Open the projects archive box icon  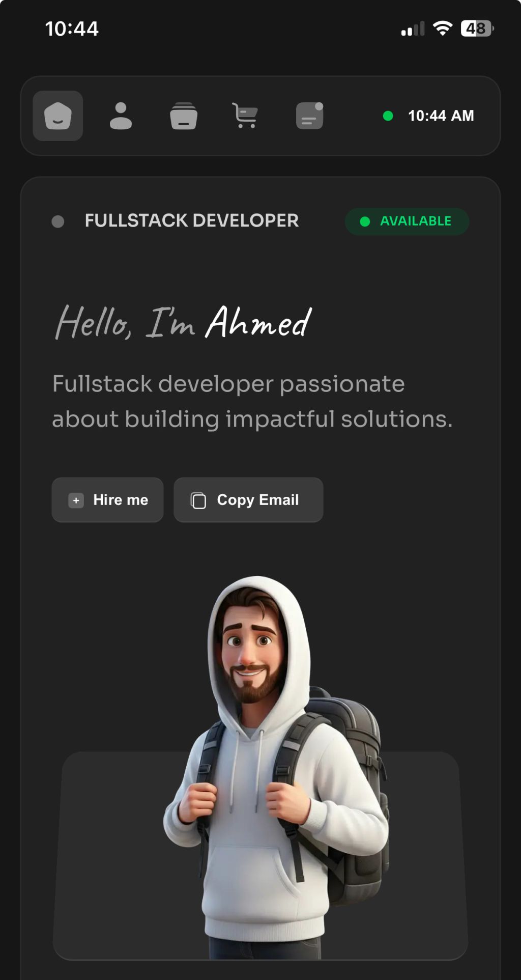(x=184, y=116)
